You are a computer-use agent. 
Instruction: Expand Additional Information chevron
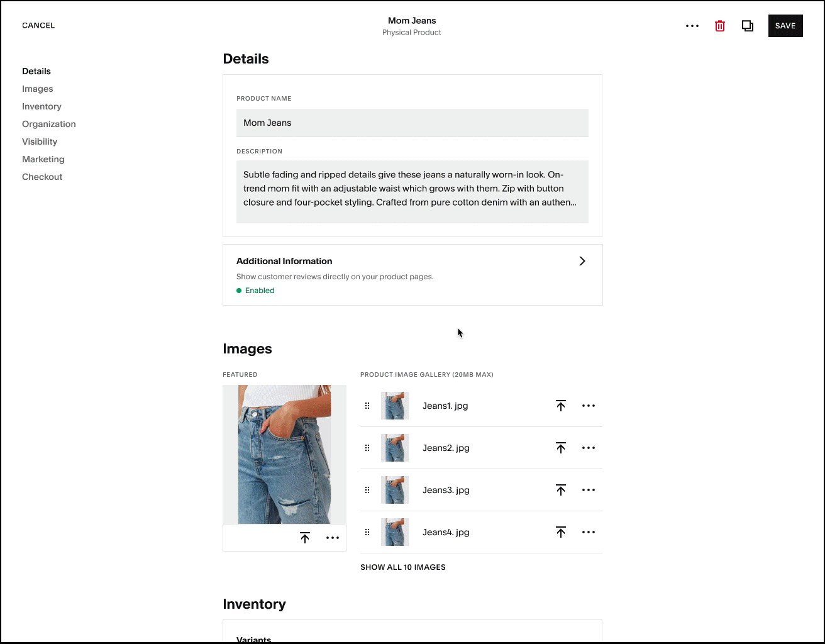tap(582, 261)
